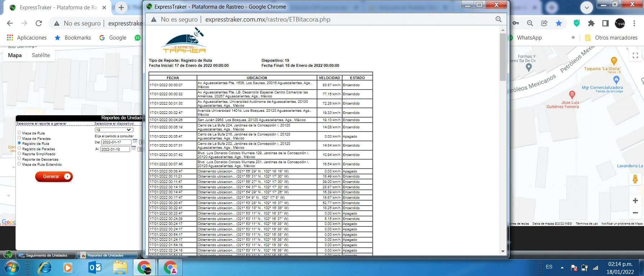
Task: Switch the map to Mapa view
Action: pyautogui.click(x=15, y=55)
